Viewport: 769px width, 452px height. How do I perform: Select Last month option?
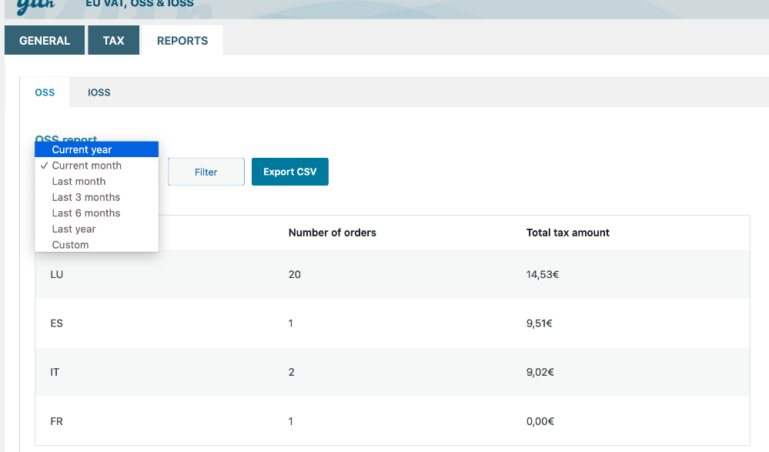pos(97,181)
